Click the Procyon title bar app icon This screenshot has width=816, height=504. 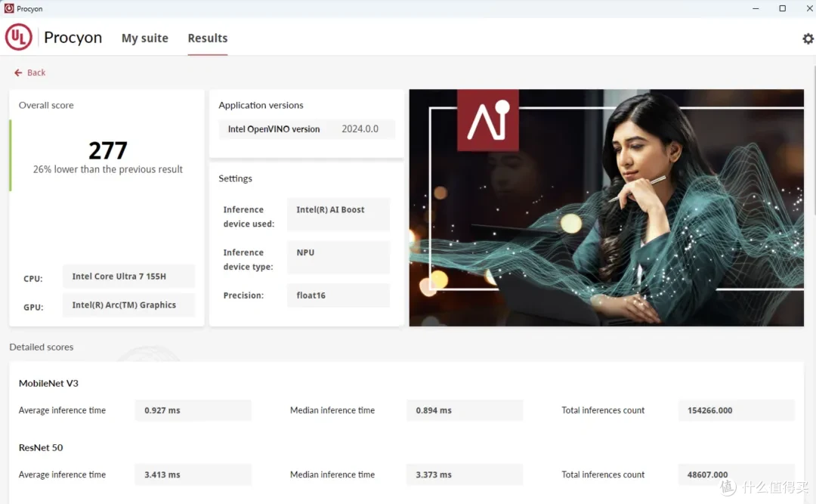point(9,8)
